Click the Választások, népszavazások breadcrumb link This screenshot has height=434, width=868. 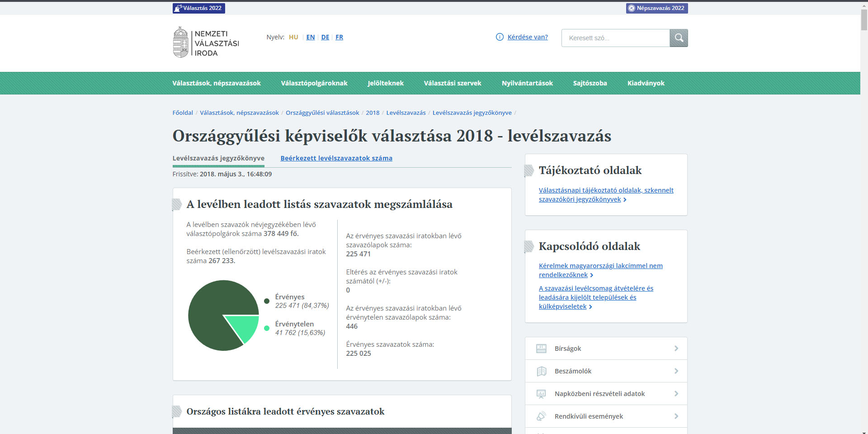[239, 113]
